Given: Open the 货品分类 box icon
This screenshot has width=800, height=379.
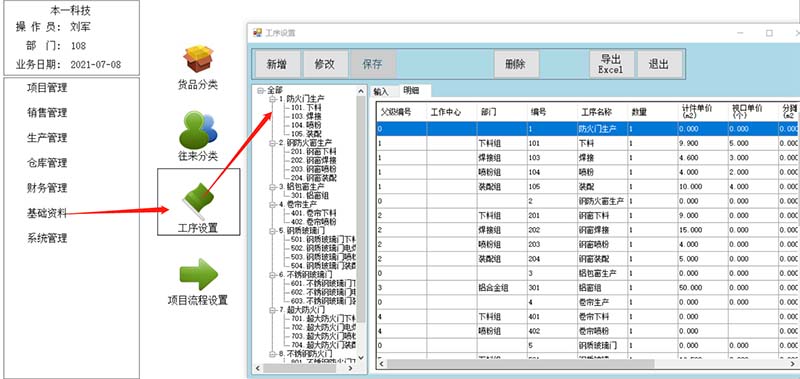Looking at the screenshot, I should pyautogui.click(x=198, y=59).
